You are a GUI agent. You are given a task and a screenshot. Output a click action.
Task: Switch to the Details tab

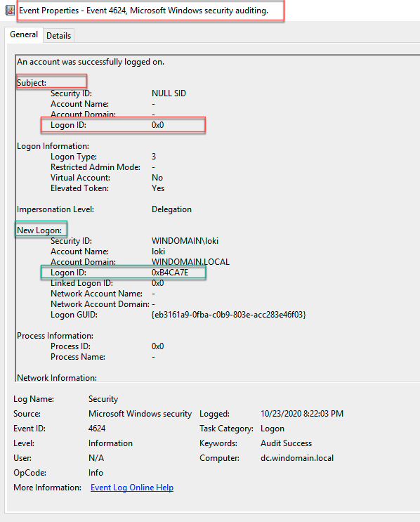58,36
